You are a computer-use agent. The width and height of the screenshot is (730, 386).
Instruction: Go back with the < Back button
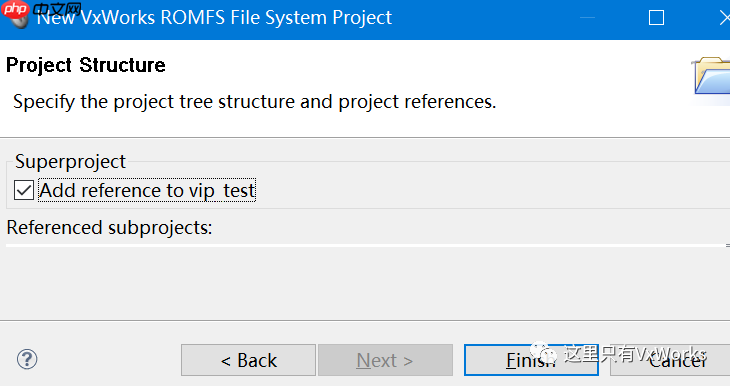[249, 360]
